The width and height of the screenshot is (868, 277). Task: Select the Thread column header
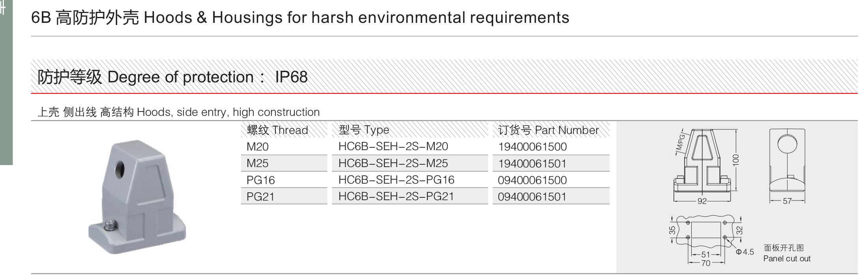pos(277,130)
